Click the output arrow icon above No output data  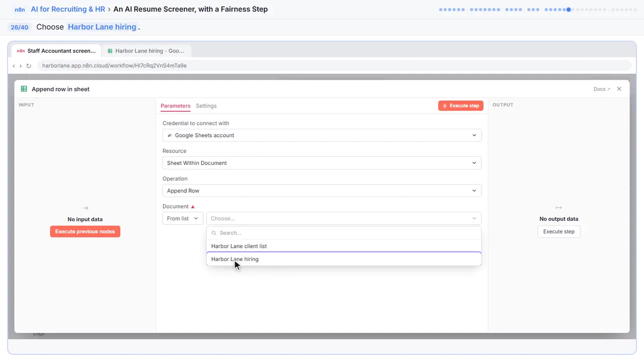tap(558, 208)
